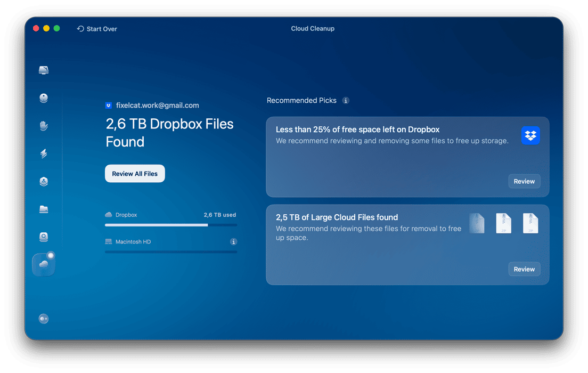Open the currently active Cloud Cleanup icon
This screenshot has height=373, width=588.
click(44, 264)
